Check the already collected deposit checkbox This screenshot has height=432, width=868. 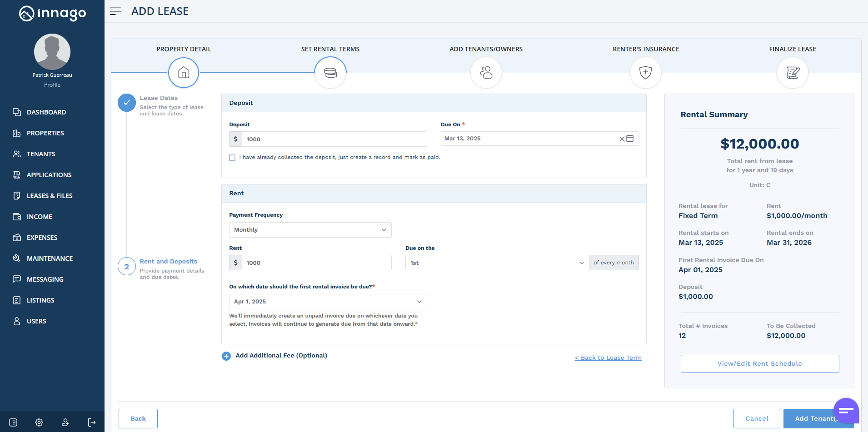(232, 158)
